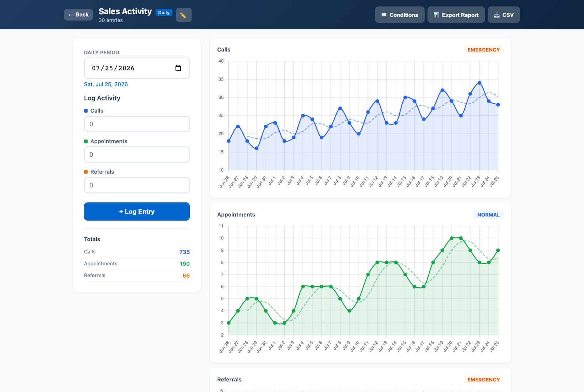Screen dimensions: 584x392
Task: Click the Appointments total 190
Action: 184,264
